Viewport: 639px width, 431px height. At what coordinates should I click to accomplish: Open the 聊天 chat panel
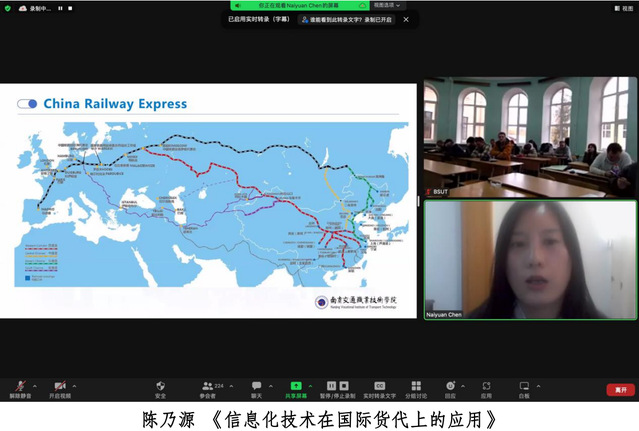coord(256,387)
